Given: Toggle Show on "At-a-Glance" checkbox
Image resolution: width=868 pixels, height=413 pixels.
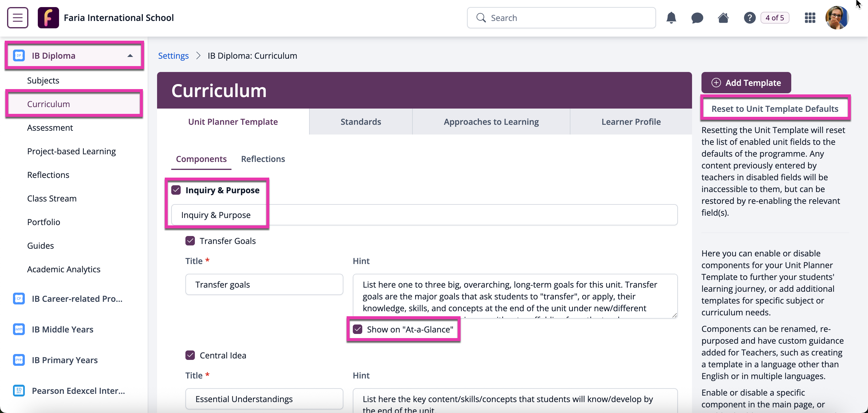Looking at the screenshot, I should [x=358, y=329].
